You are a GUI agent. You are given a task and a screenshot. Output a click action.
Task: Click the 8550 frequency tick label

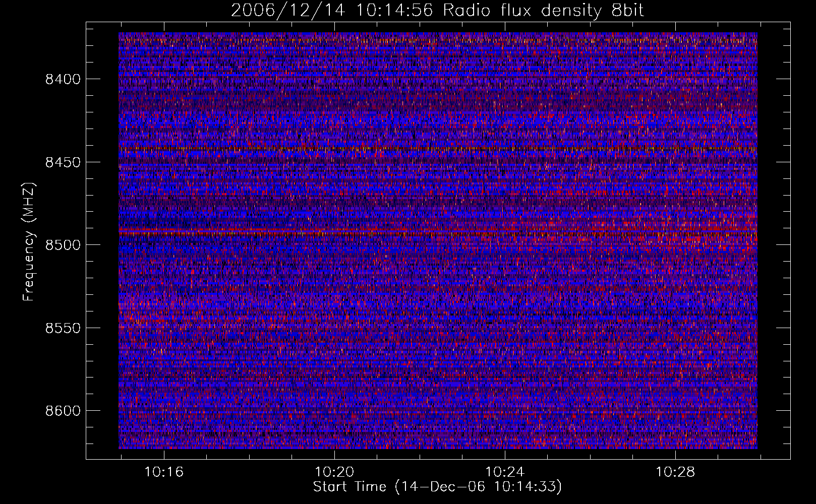coord(63,328)
